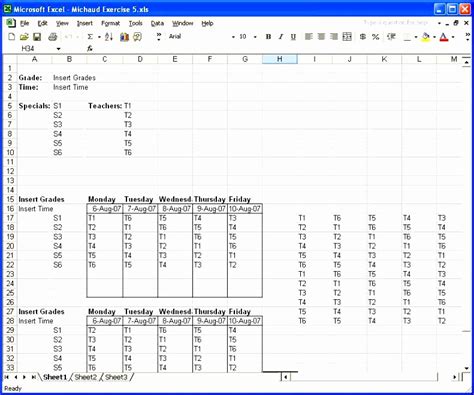Open the Font name dropdown
Image resolution: width=474 pixels, height=395 pixels.
tap(233, 37)
